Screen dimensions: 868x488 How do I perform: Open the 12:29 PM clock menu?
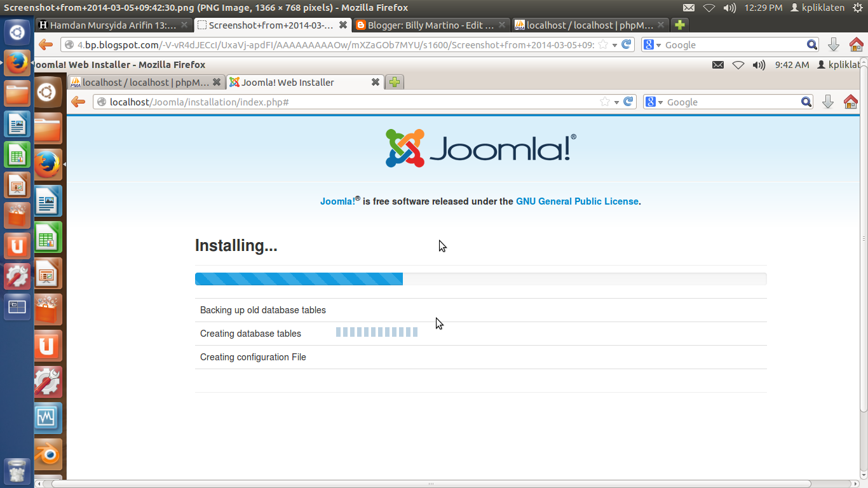[x=763, y=8]
